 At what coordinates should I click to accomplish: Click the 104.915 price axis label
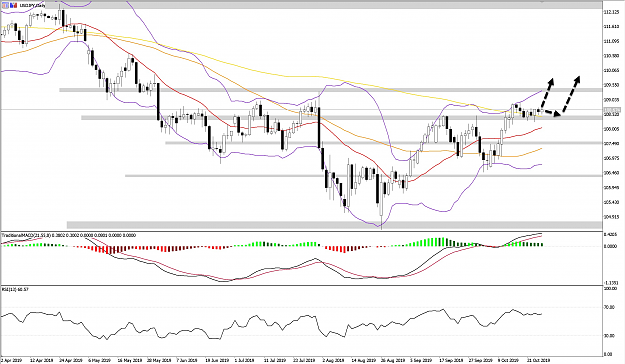611,217
